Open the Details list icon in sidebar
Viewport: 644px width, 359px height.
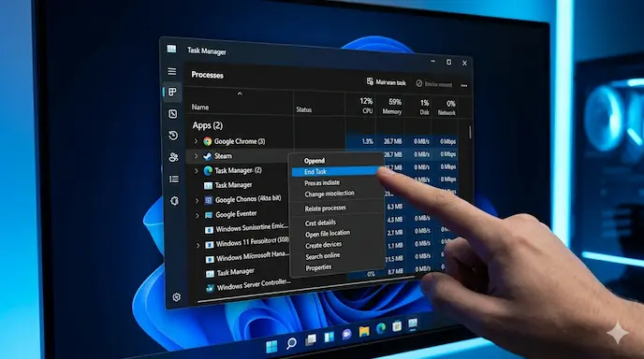[x=174, y=179]
